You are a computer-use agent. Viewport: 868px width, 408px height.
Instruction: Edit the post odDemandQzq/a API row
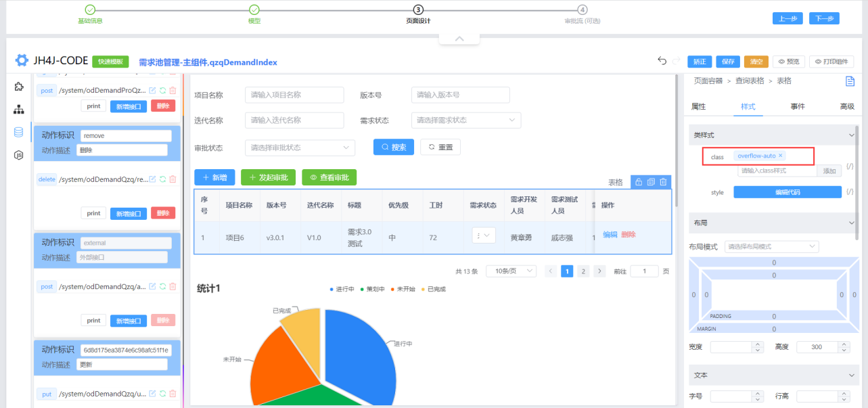pyautogui.click(x=152, y=286)
